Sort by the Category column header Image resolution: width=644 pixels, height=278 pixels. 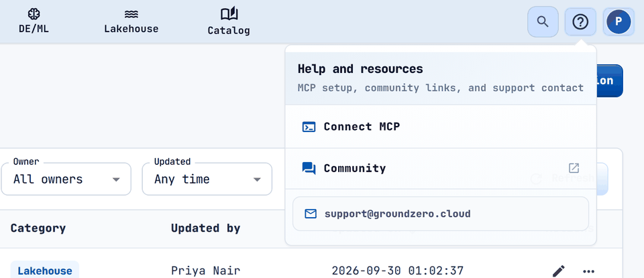pos(38,228)
